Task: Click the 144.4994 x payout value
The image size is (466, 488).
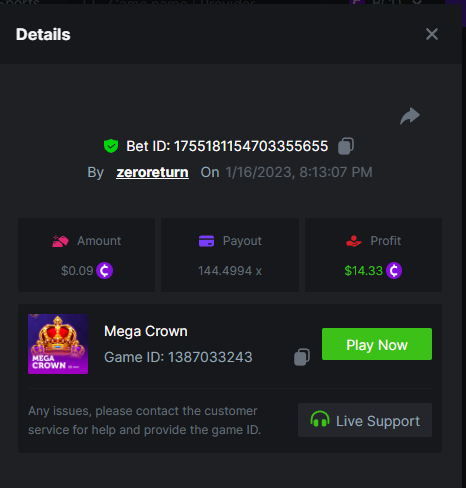Action: pos(230,271)
